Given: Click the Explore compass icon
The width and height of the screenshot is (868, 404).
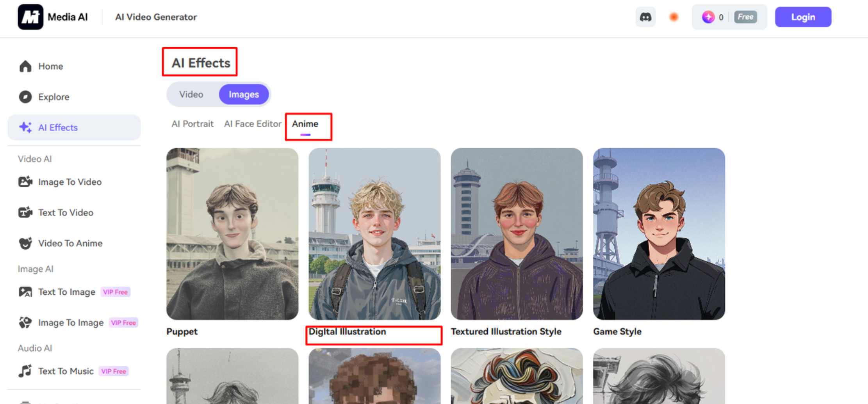Looking at the screenshot, I should [x=25, y=97].
